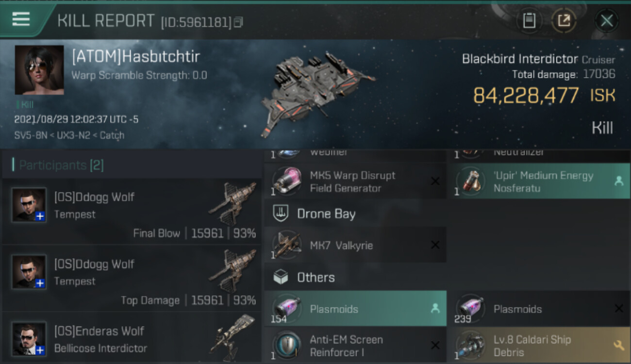Select the Lv.8 Caldari Ship Debris item
The width and height of the screenshot is (631, 364).
pos(539,345)
